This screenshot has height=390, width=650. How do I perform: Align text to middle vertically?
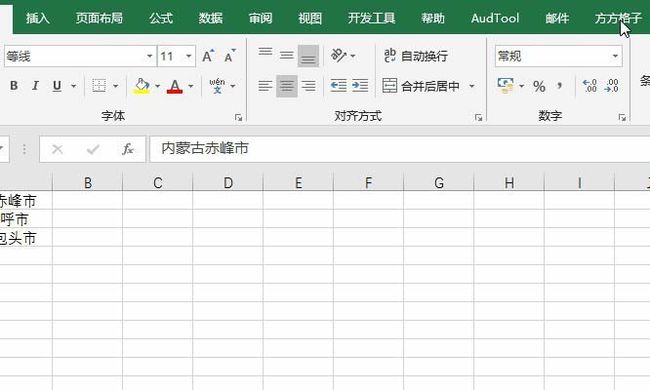(286, 56)
